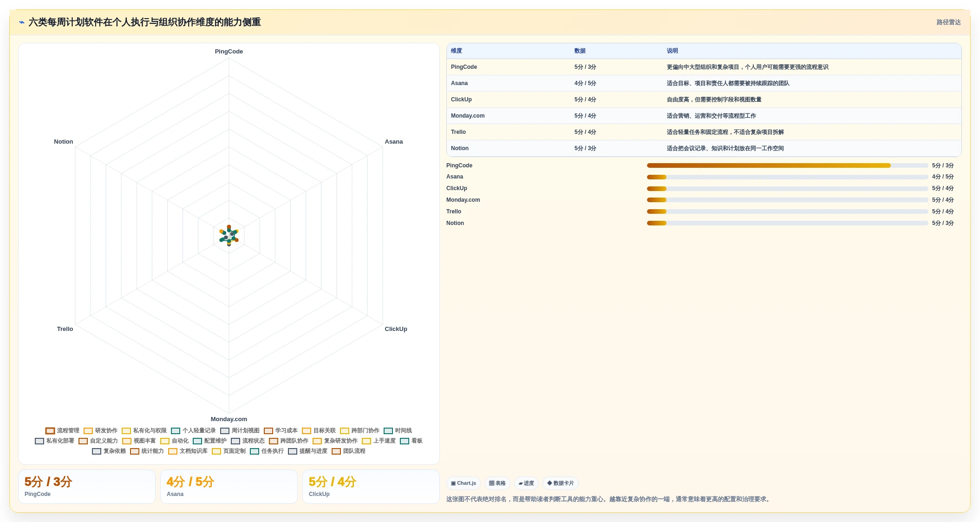This screenshot has width=980, height=522.
Task: Click the 团队流程 legend swatch
Action: click(x=336, y=451)
